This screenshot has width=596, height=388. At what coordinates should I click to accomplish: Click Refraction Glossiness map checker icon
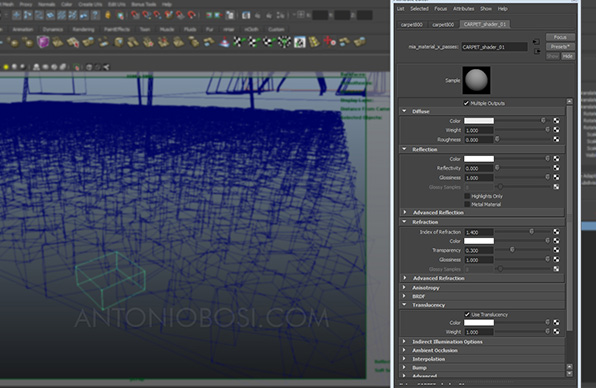point(556,260)
